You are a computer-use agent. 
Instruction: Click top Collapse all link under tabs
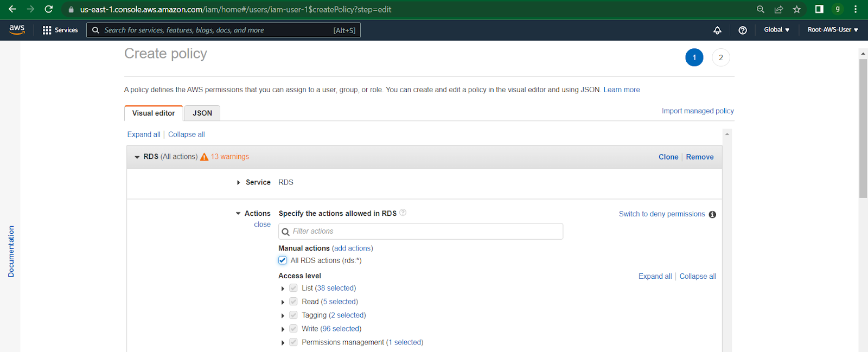187,135
